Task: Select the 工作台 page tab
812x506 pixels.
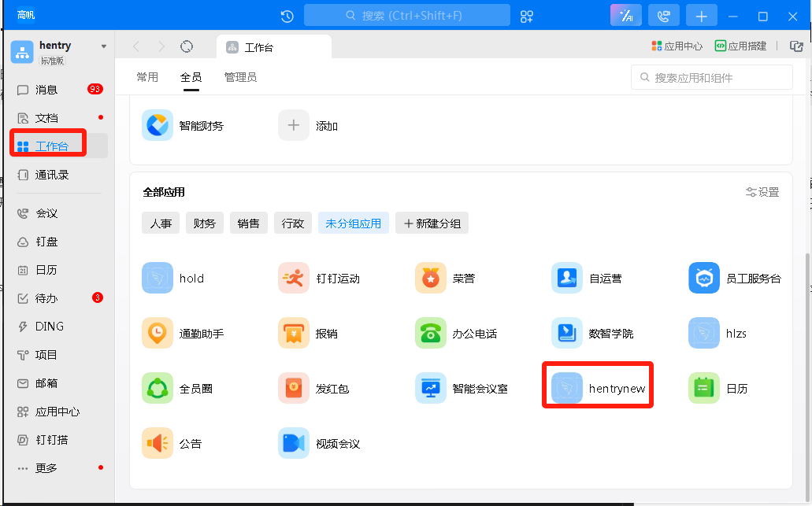Action: (274, 47)
